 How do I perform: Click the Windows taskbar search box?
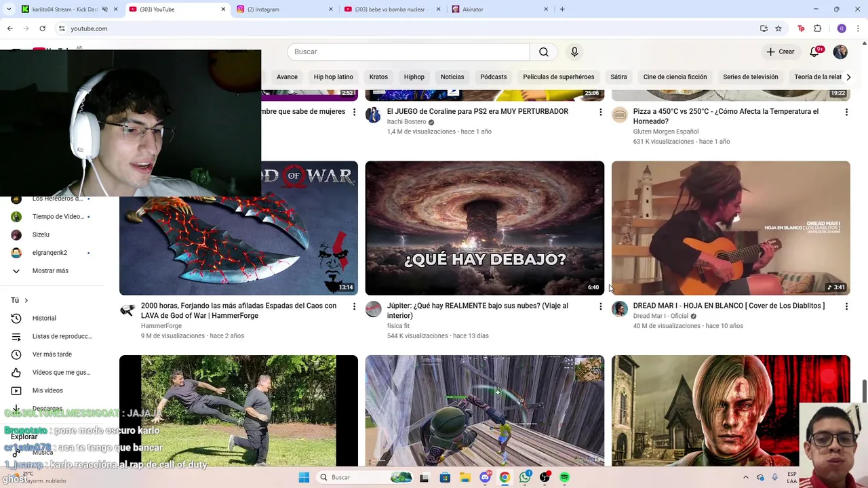[365, 477]
